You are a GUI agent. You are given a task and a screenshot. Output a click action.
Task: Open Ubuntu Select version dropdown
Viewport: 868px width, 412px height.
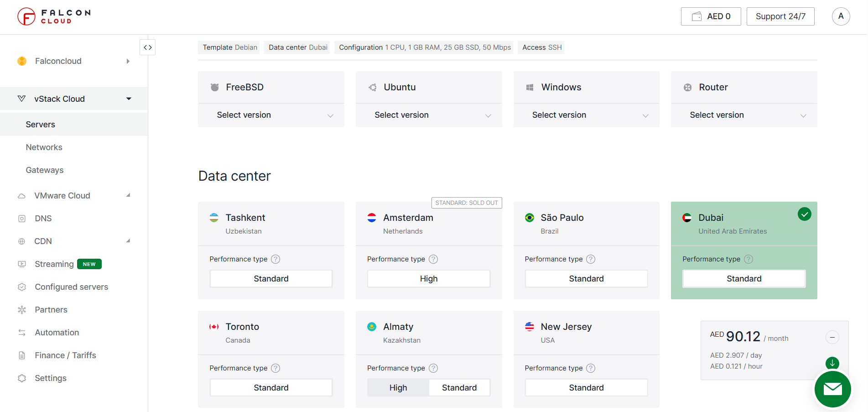click(429, 115)
